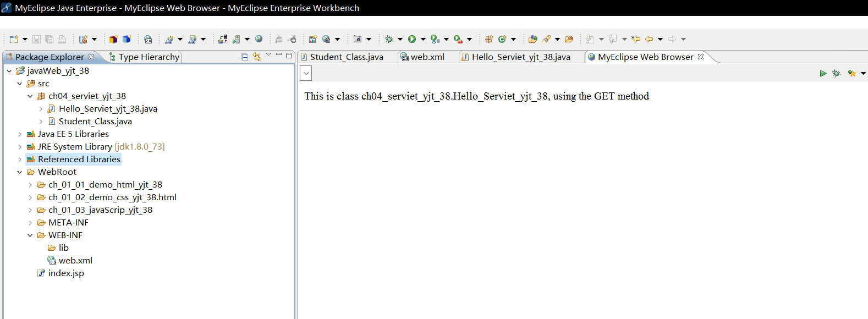This screenshot has height=319, width=868.
Task: Open the Student_Class.java editor tab
Action: (x=347, y=57)
